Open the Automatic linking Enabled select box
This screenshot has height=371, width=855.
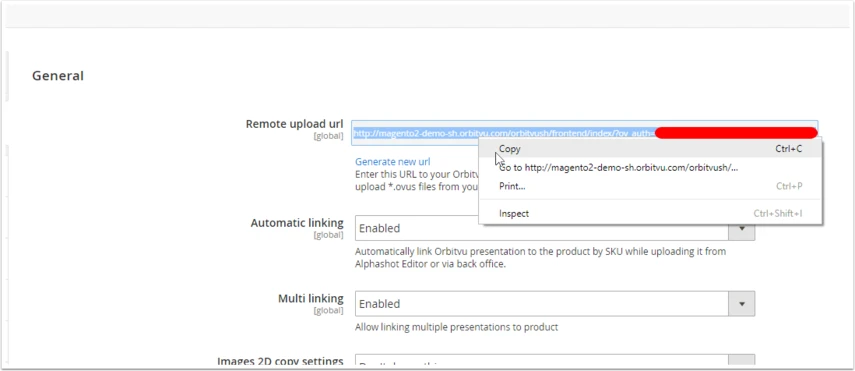[555, 228]
